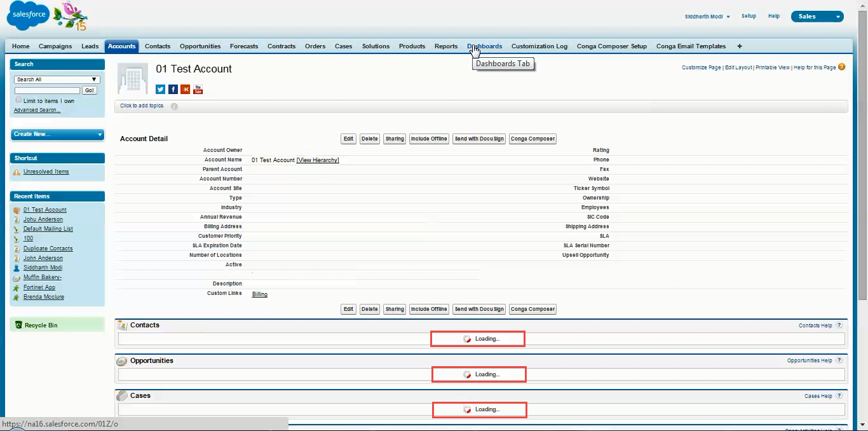Click the topics help info icon
868x431 pixels.
[x=174, y=106]
